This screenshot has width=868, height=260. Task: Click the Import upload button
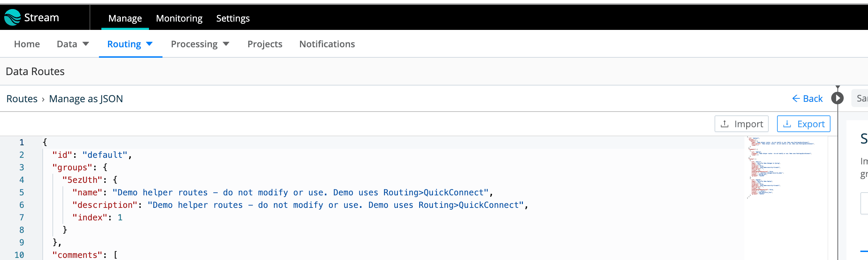click(x=741, y=124)
